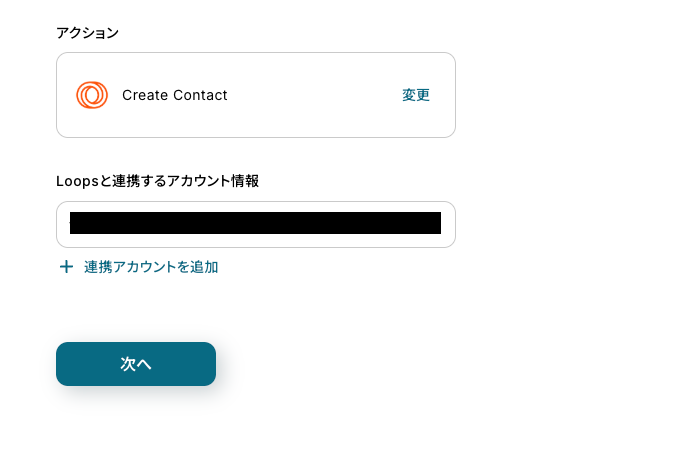
Task: Focus the linked account information box
Action: coord(255,224)
